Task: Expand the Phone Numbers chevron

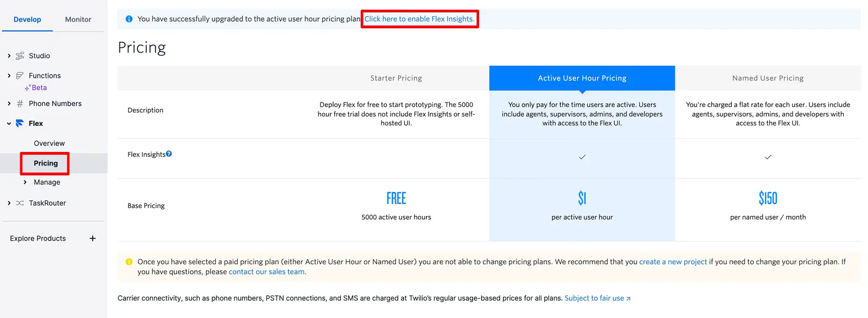Action: (x=9, y=104)
